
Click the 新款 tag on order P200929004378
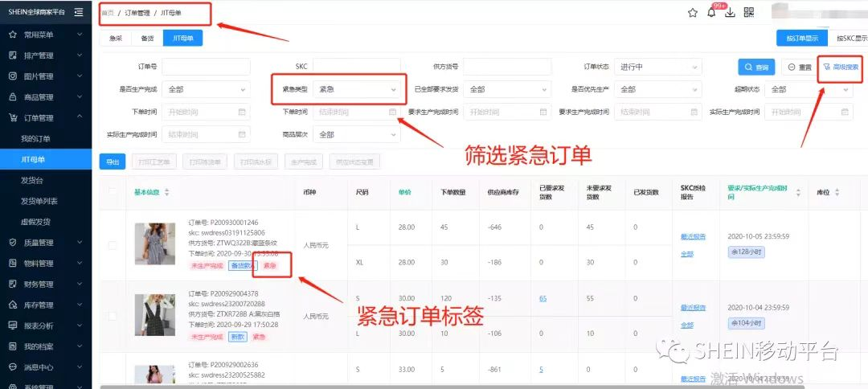click(237, 337)
